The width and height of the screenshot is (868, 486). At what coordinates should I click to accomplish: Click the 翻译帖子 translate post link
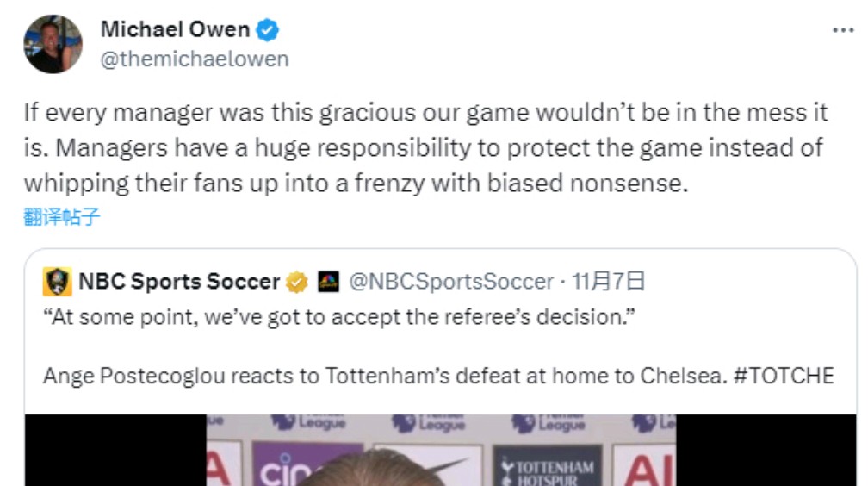pos(62,216)
